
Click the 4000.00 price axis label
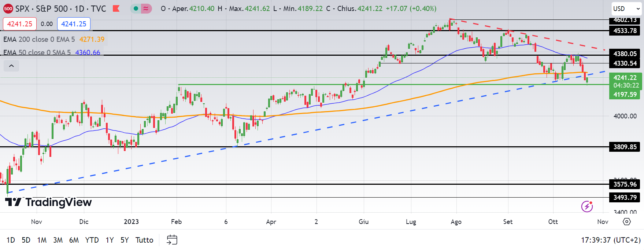(x=625, y=116)
